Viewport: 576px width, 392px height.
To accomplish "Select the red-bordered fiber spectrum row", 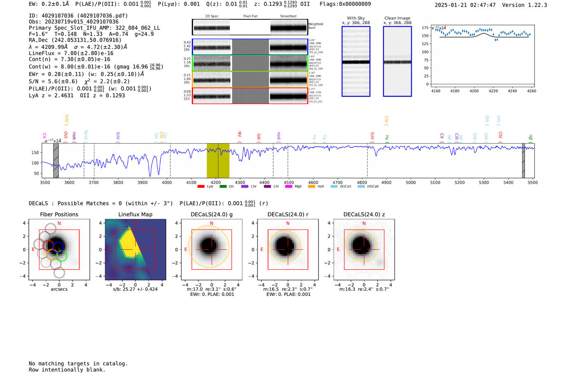I will point(250,96).
